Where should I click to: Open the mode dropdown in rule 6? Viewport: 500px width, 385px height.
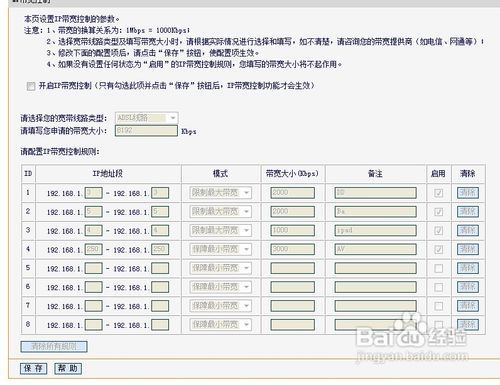pos(220,287)
